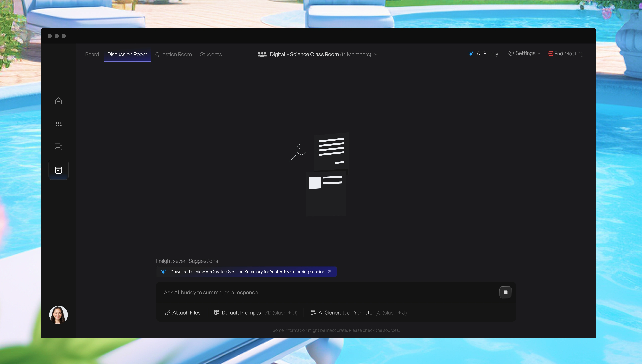The image size is (642, 364).
Task: Click the End Meeting exit icon
Action: tap(550, 54)
